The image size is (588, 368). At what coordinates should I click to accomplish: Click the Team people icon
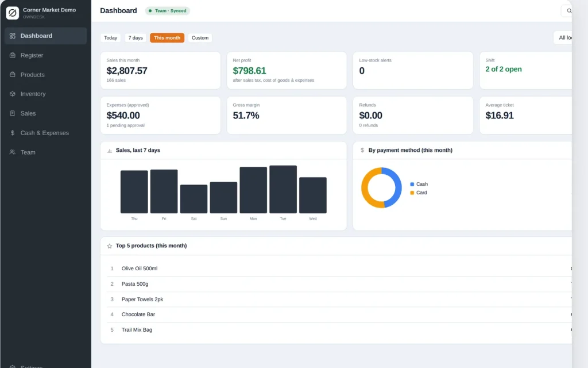[13, 152]
